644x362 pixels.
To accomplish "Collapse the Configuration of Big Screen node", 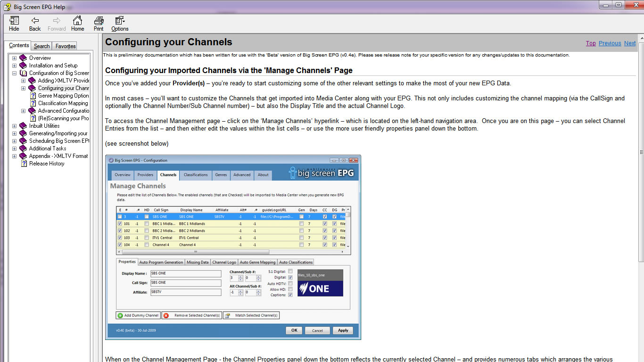I will coord(14,73).
